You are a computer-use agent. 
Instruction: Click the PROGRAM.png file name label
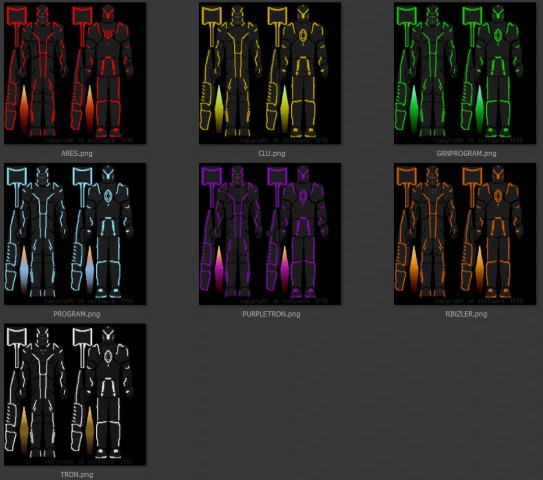coord(77,314)
